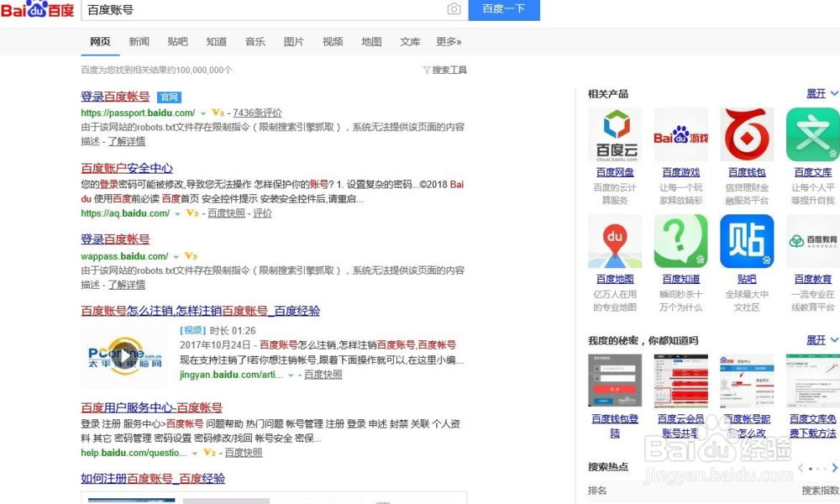This screenshot has height=504, width=840.
Task: Click the Baidu logo
Action: (37, 9)
